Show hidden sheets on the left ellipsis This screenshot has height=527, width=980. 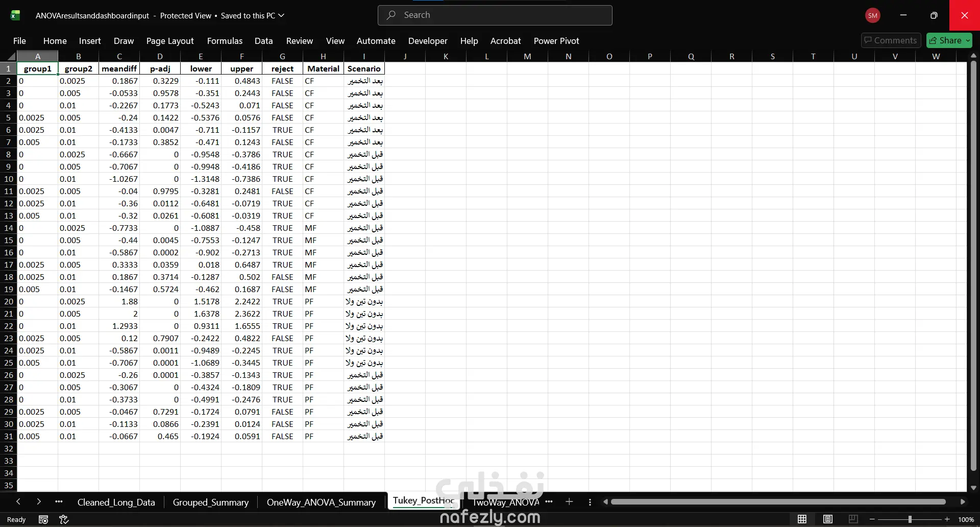click(x=59, y=502)
